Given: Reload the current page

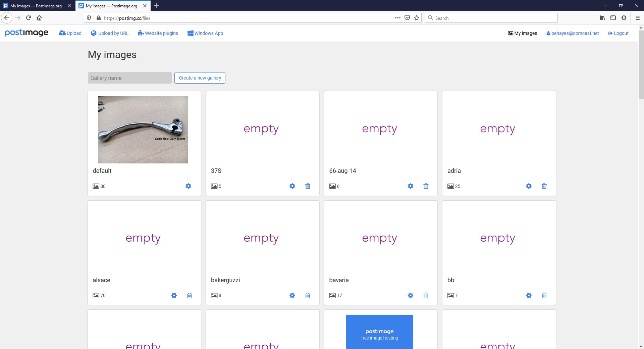Looking at the screenshot, I should pos(29,18).
